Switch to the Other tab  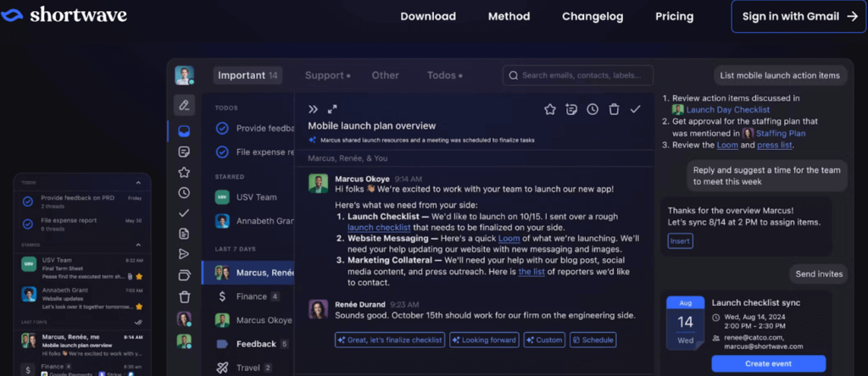pyautogui.click(x=386, y=75)
